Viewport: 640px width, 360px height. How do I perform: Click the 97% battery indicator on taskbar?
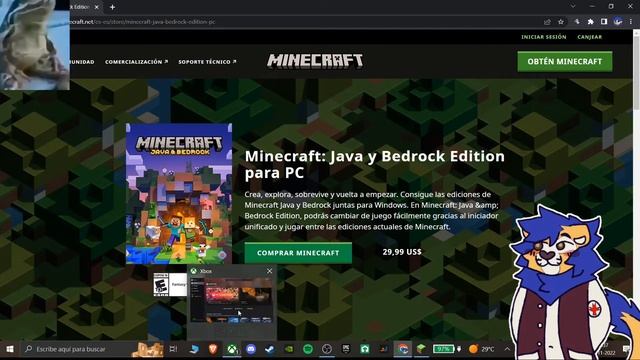pyautogui.click(x=444, y=349)
